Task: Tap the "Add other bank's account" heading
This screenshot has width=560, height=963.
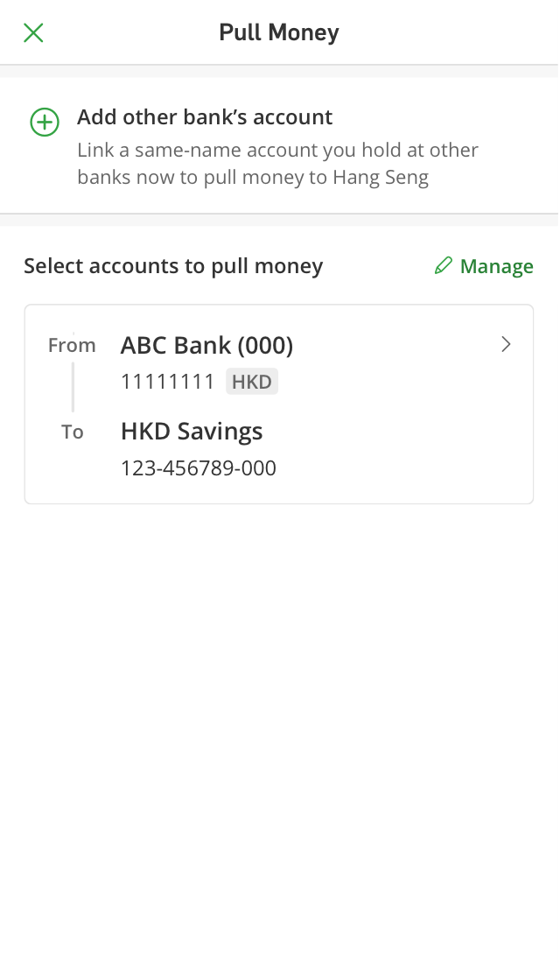Action: 205,117
